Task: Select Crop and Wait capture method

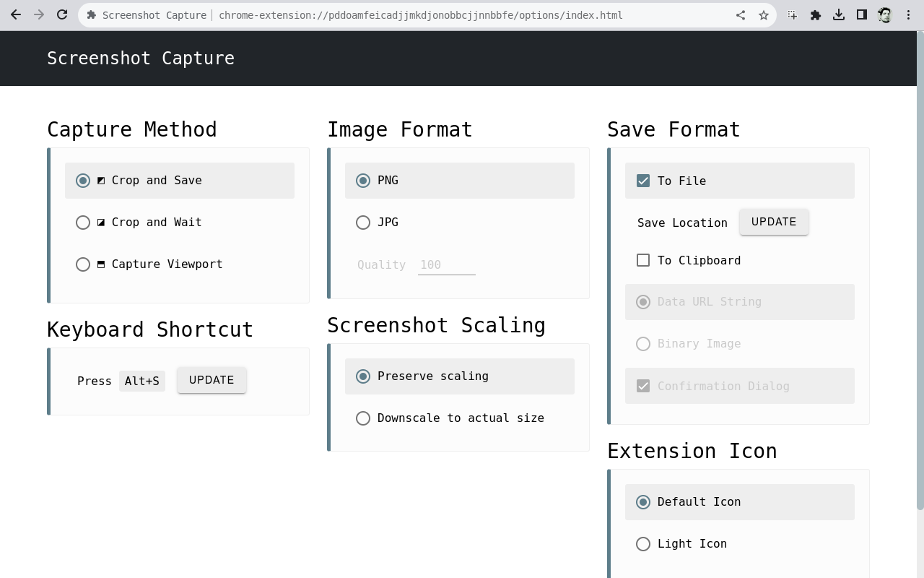Action: [83, 223]
